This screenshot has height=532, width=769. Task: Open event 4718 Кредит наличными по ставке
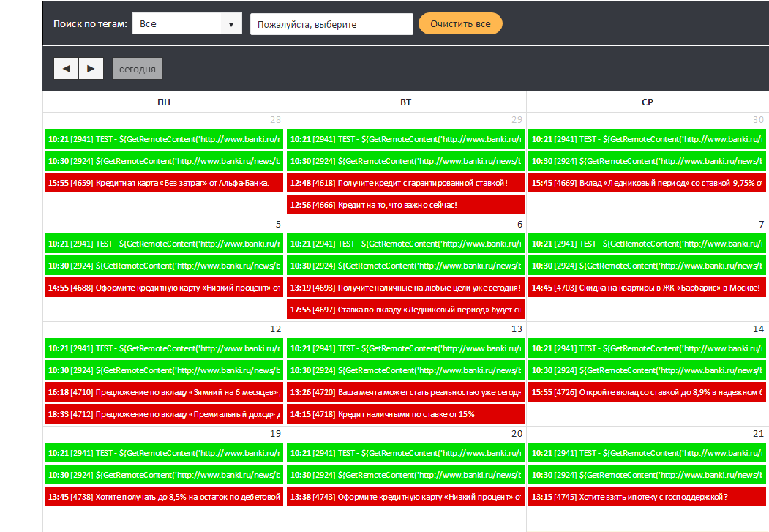tap(405, 414)
